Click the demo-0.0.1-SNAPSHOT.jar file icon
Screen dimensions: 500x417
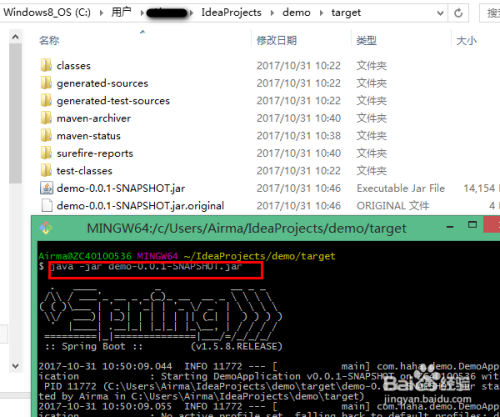click(x=46, y=188)
